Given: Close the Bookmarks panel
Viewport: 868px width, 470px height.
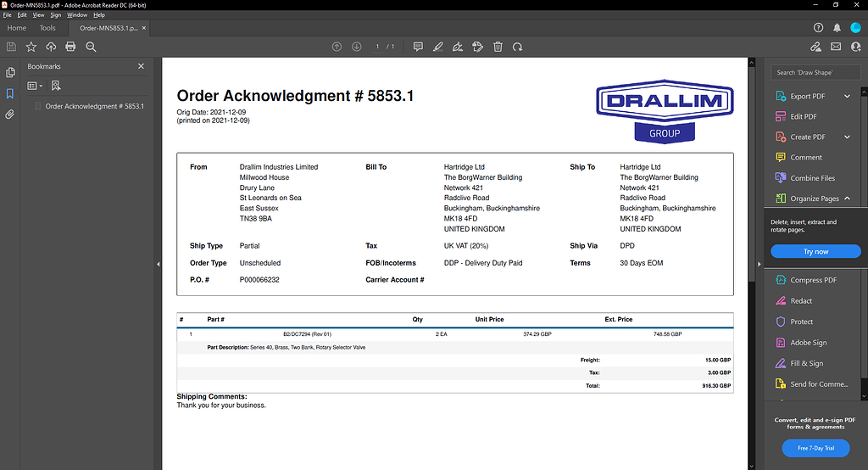Looking at the screenshot, I should pyautogui.click(x=142, y=66).
